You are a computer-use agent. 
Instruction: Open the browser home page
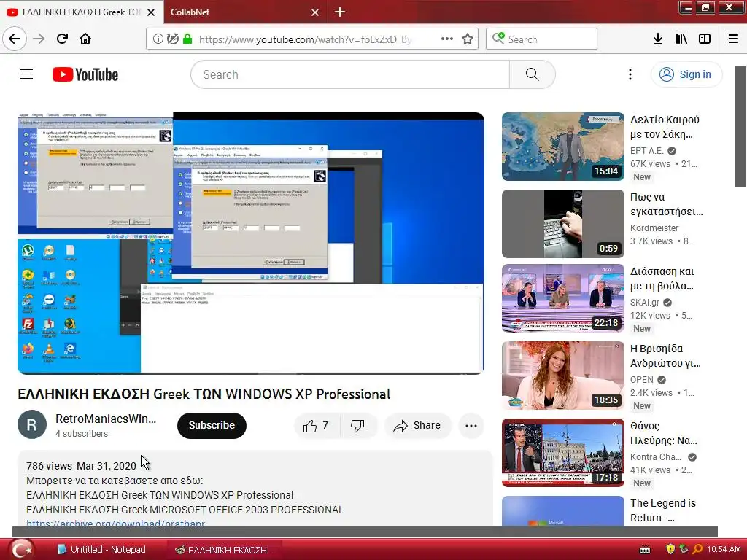(x=85, y=39)
